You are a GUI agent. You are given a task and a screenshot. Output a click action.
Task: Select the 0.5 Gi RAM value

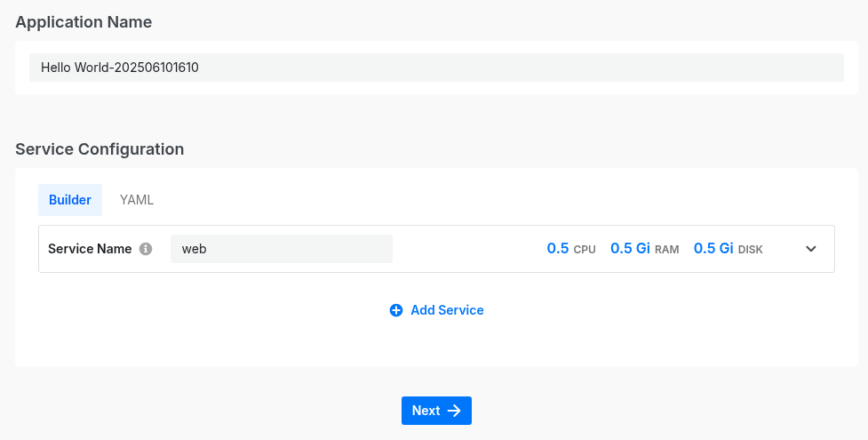click(x=630, y=249)
